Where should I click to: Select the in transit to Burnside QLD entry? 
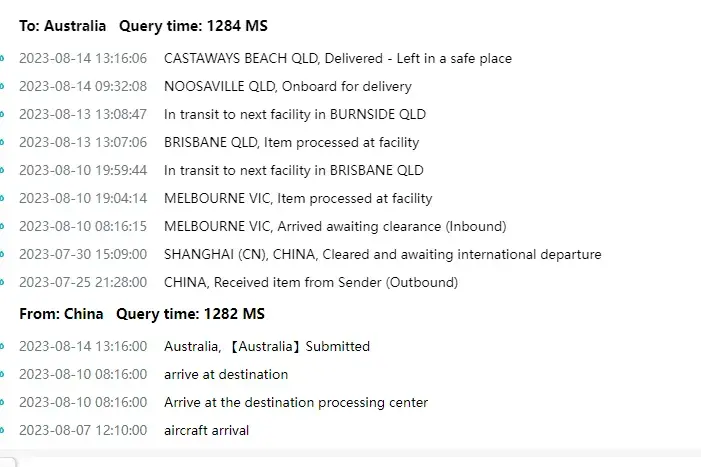coord(294,114)
